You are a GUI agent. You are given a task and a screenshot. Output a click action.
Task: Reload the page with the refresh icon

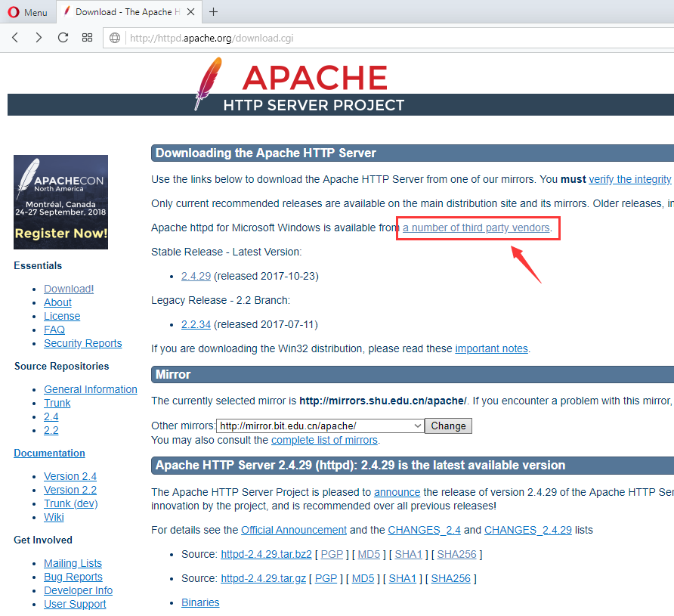click(x=63, y=38)
